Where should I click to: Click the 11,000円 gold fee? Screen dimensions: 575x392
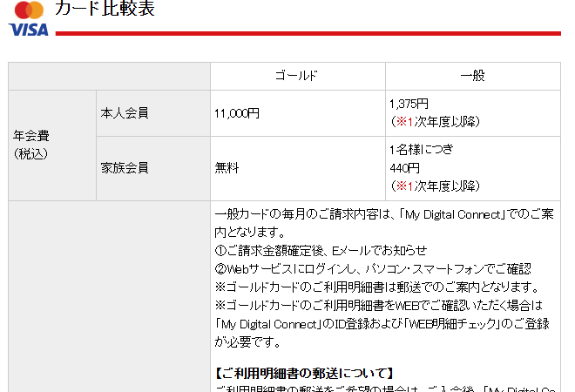(237, 113)
